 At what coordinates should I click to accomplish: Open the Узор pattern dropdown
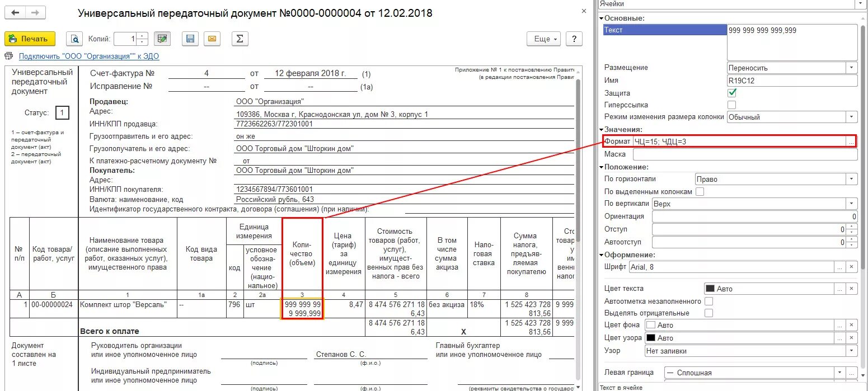pos(852,351)
